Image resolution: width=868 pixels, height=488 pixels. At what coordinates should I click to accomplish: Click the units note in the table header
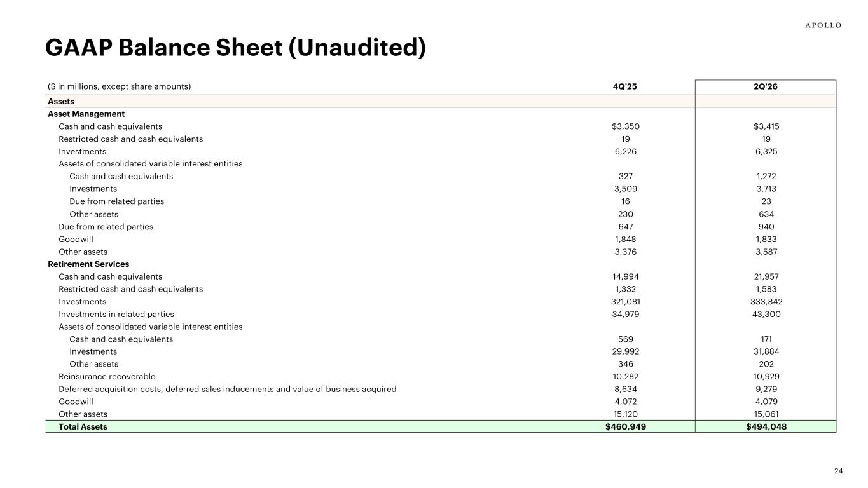pos(120,86)
